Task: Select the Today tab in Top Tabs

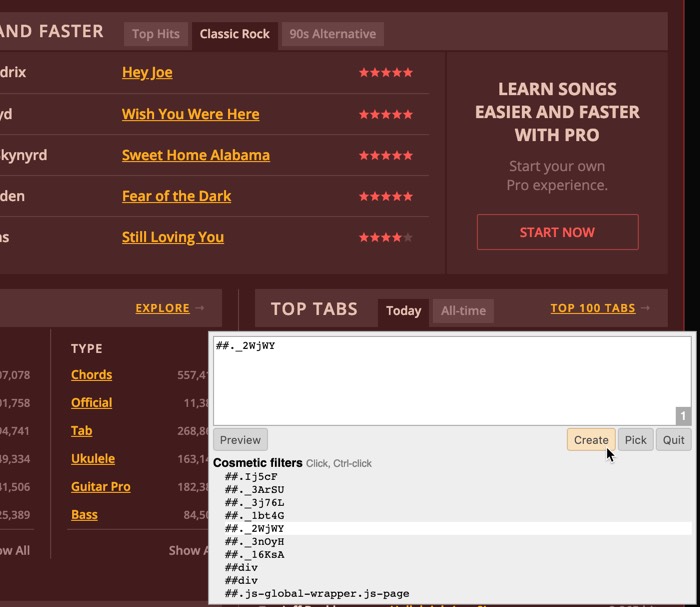Action: (404, 311)
